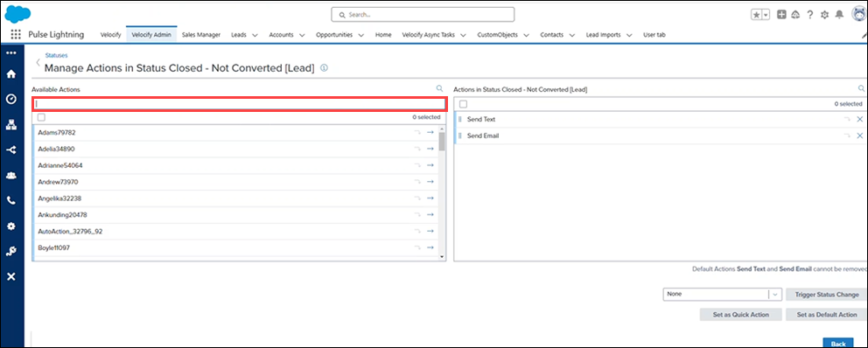Expand the Contacts tab chevron
Viewport: 868px width, 348px height.
click(x=571, y=35)
